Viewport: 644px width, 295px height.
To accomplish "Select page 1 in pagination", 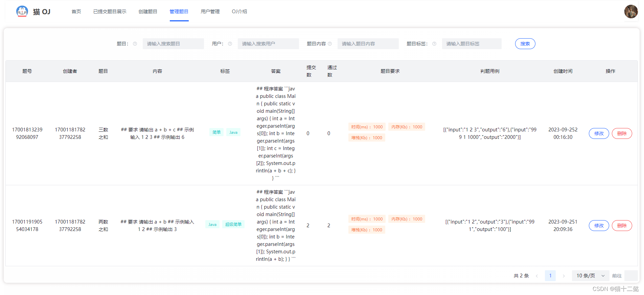I will click(x=550, y=276).
